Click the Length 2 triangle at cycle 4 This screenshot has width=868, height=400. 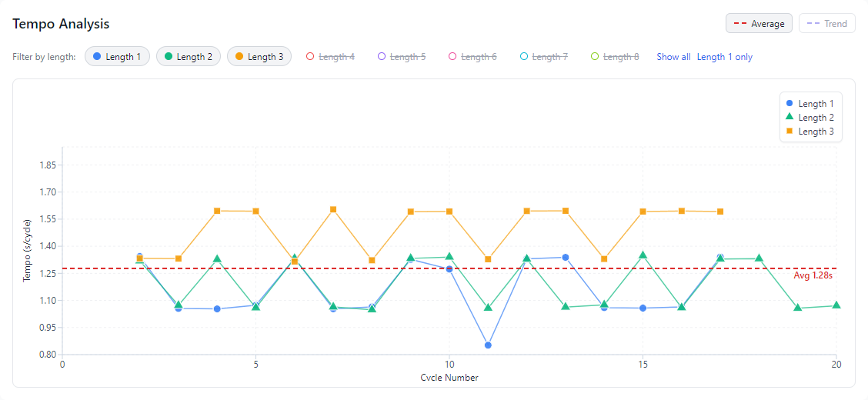[217, 259]
